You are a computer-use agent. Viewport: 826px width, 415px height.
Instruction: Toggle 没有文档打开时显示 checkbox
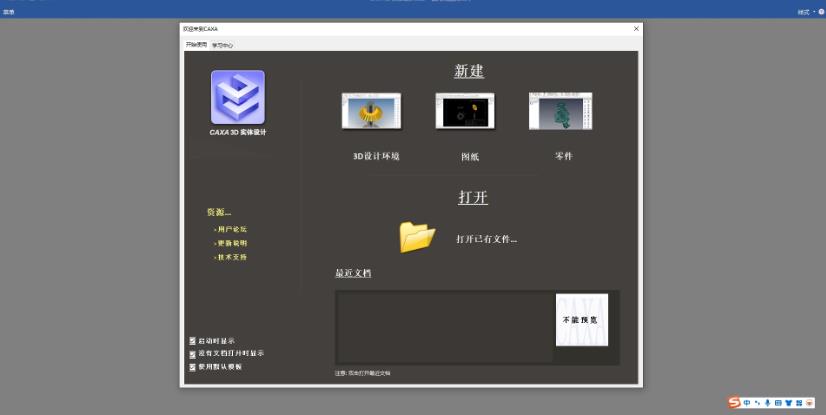(192, 354)
